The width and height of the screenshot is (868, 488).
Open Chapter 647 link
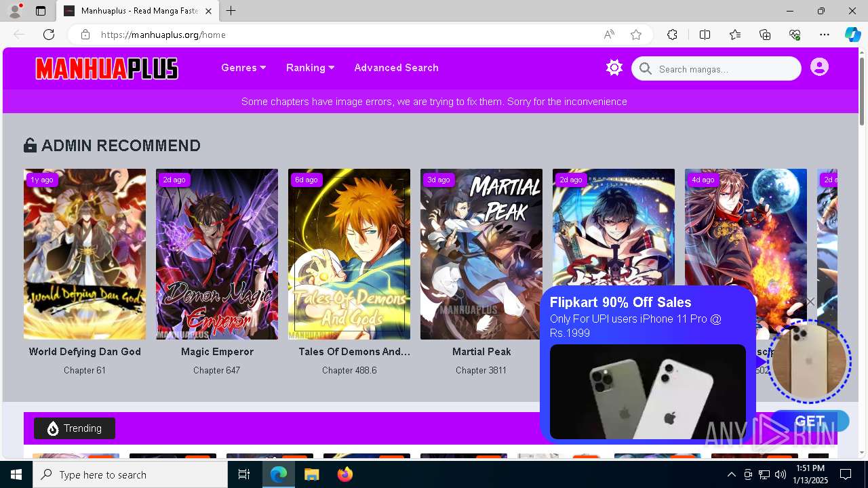(x=217, y=370)
